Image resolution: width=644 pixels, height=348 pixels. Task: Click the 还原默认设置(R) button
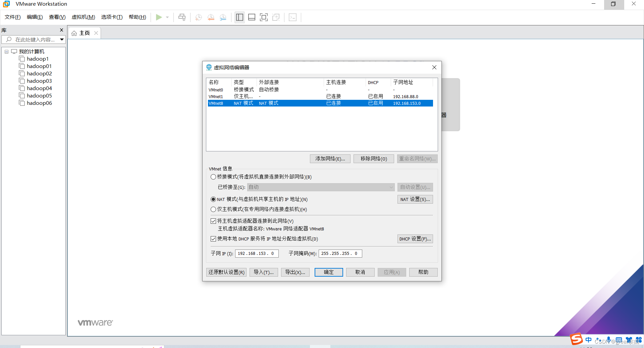[x=226, y=272]
